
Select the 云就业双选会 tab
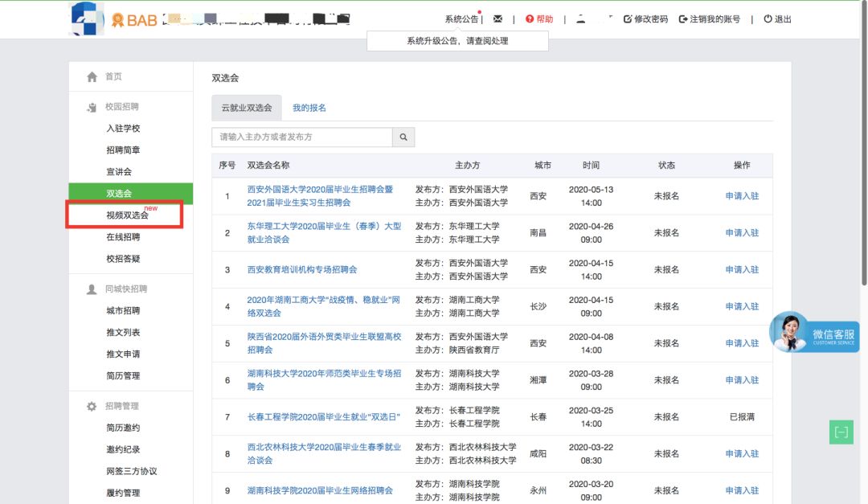point(247,108)
